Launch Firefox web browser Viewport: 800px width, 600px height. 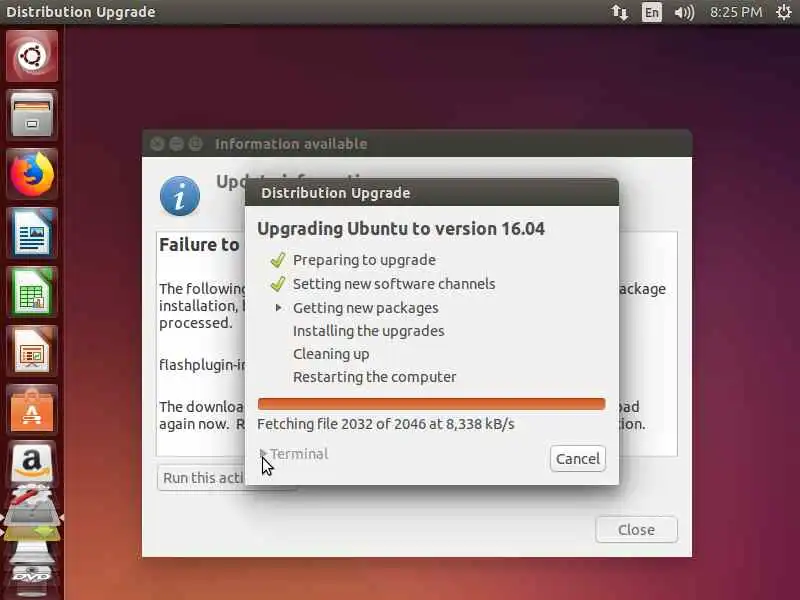click(32, 174)
